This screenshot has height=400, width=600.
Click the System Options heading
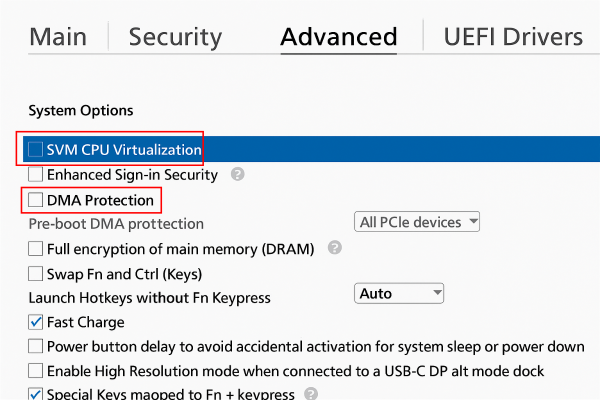click(80, 110)
